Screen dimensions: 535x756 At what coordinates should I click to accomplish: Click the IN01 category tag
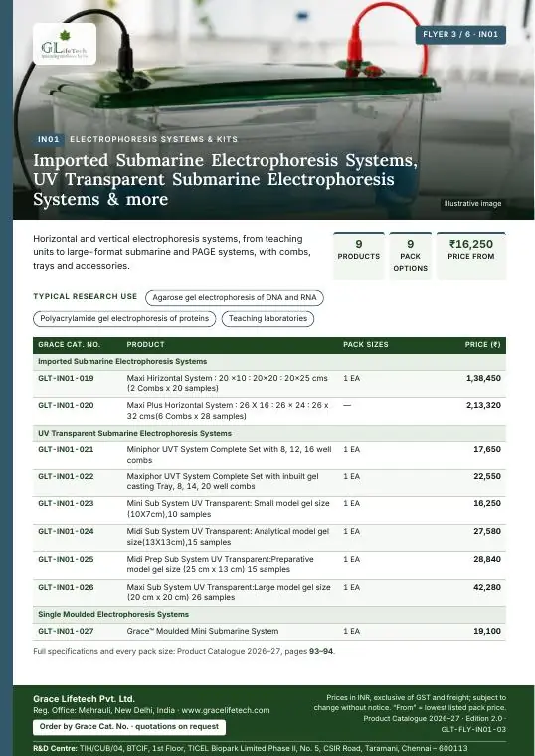coord(49,139)
